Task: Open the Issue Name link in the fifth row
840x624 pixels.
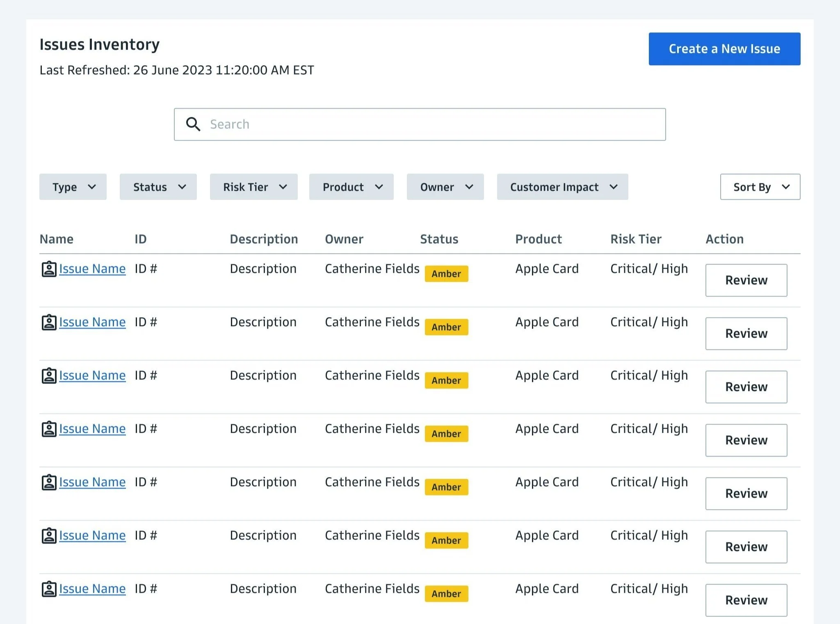Action: click(x=92, y=482)
